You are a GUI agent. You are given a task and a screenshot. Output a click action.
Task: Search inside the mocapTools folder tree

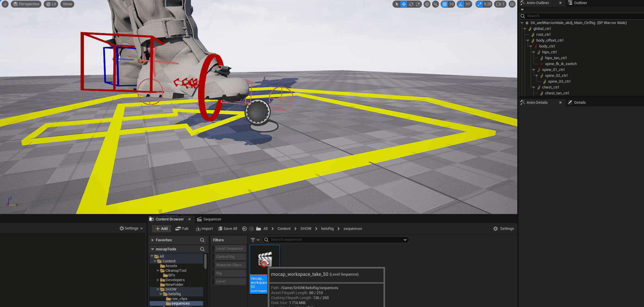[x=202, y=249]
